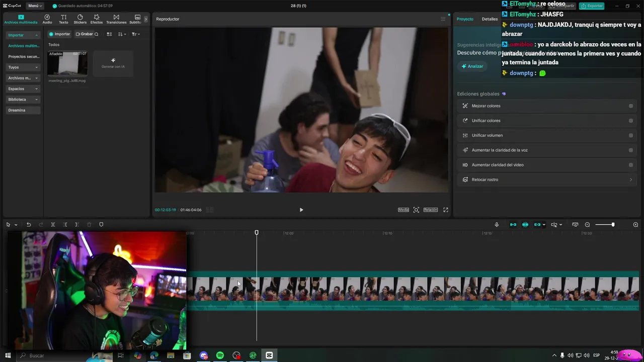Open Dreamina in sidebar

point(23,110)
